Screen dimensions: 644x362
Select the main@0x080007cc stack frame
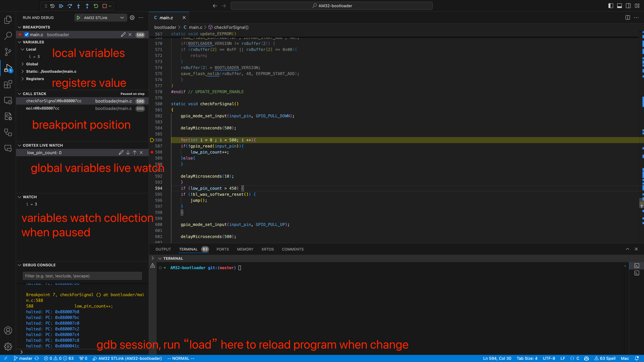82,108
